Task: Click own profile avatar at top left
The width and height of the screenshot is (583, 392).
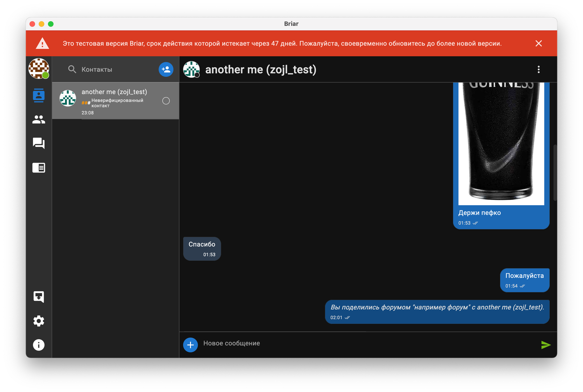Action: click(38, 68)
